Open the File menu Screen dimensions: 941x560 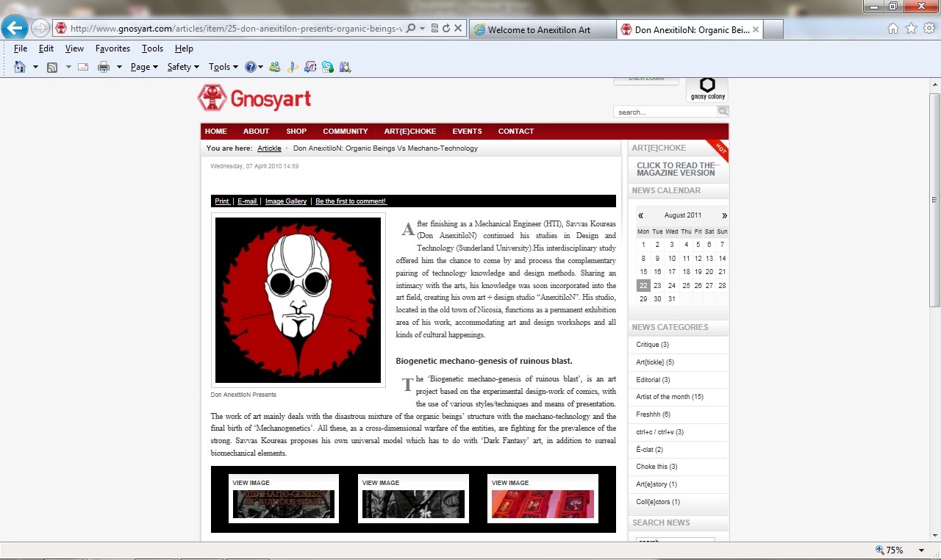[x=21, y=49]
